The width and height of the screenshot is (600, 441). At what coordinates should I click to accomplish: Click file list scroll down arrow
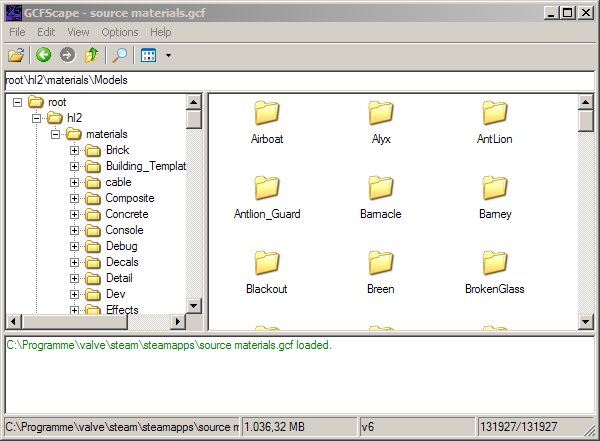pos(586,322)
